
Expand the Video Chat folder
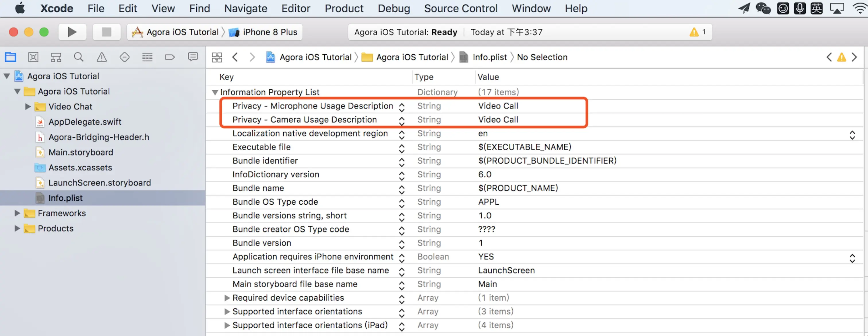28,107
